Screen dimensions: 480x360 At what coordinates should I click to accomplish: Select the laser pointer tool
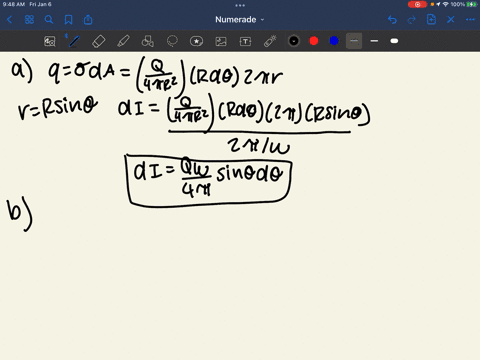click(x=270, y=41)
